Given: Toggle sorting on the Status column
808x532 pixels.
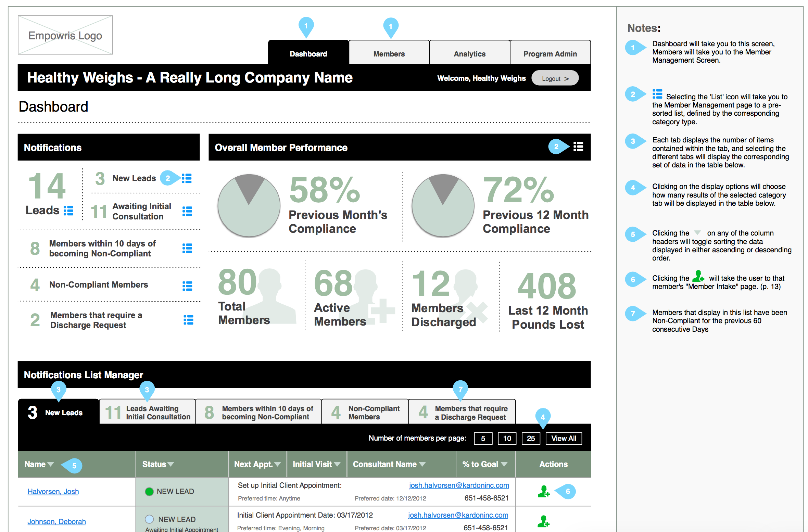Looking at the screenshot, I should pyautogui.click(x=171, y=464).
